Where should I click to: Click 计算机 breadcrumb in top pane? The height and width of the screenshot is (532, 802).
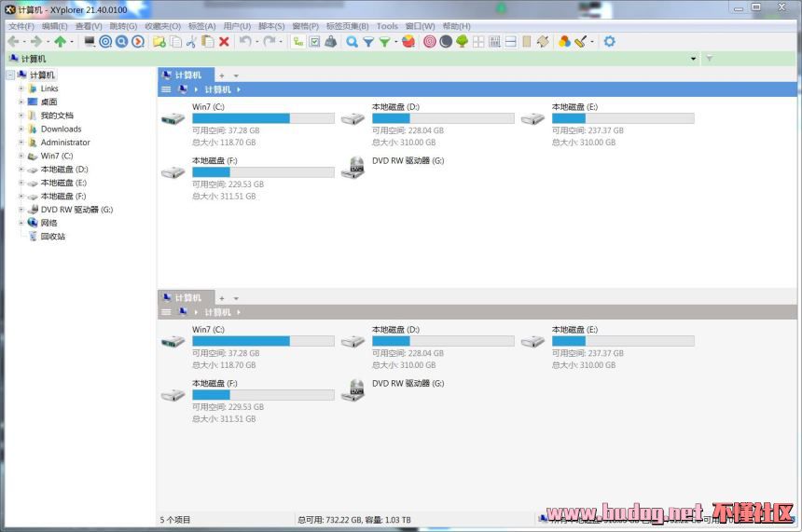218,89
